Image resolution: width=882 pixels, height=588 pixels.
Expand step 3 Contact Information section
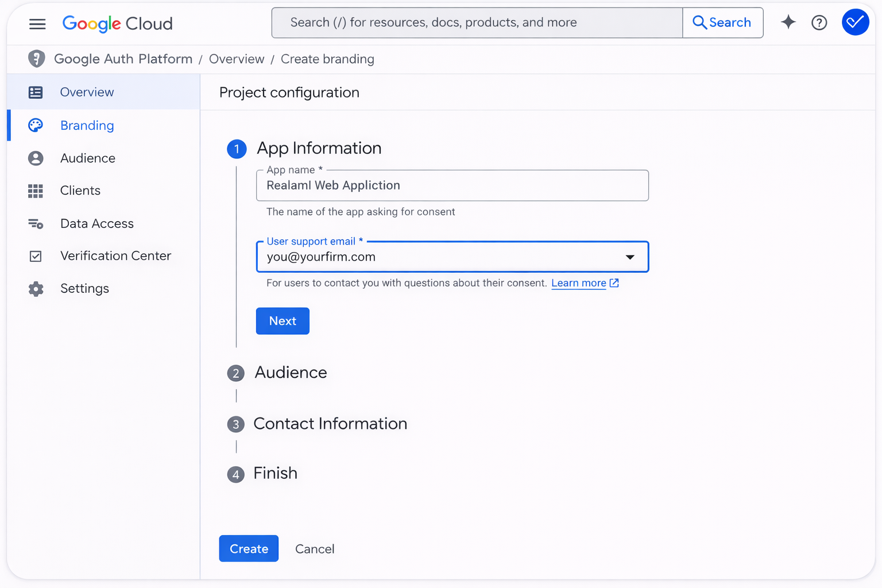pos(330,424)
